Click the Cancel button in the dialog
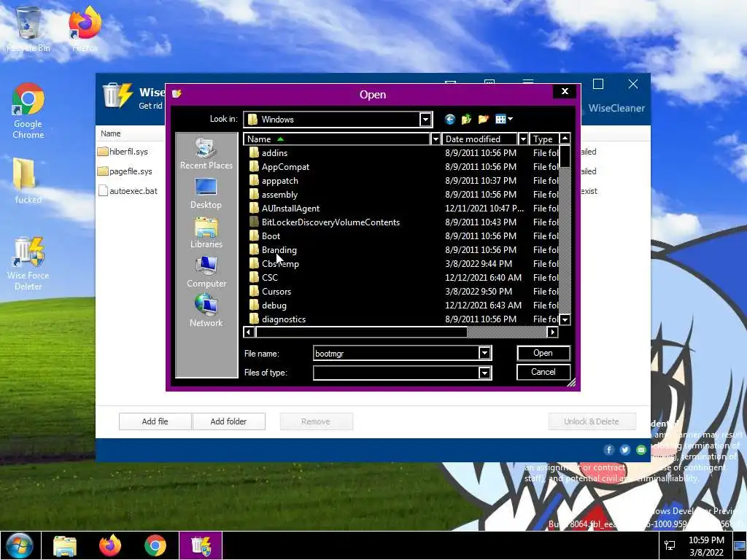747x560 pixels. (543, 372)
